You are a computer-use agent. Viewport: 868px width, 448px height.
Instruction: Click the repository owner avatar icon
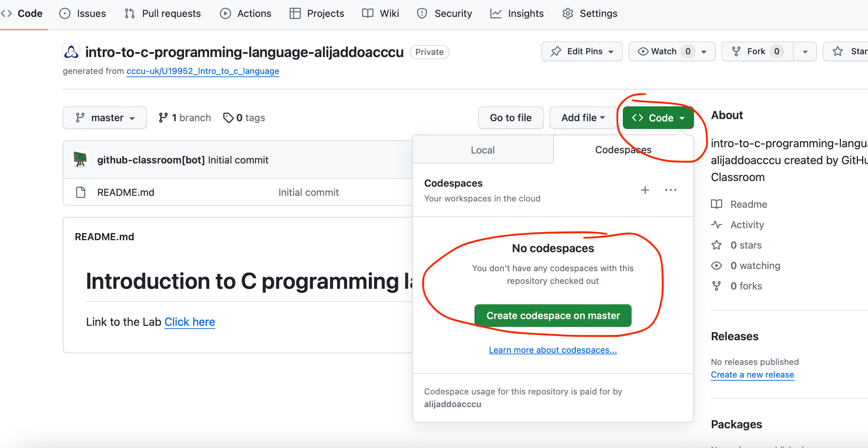pyautogui.click(x=71, y=52)
